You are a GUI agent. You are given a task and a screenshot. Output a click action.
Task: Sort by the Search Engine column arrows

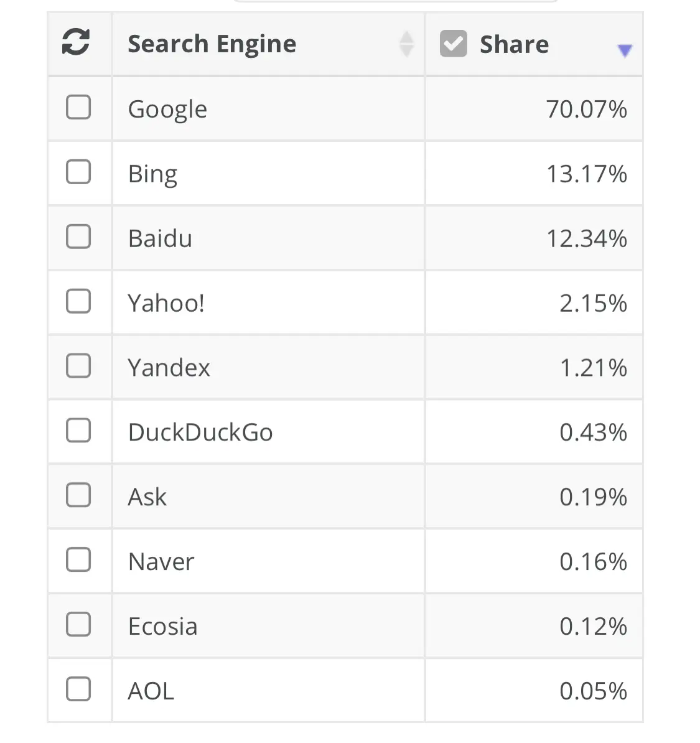(x=406, y=44)
